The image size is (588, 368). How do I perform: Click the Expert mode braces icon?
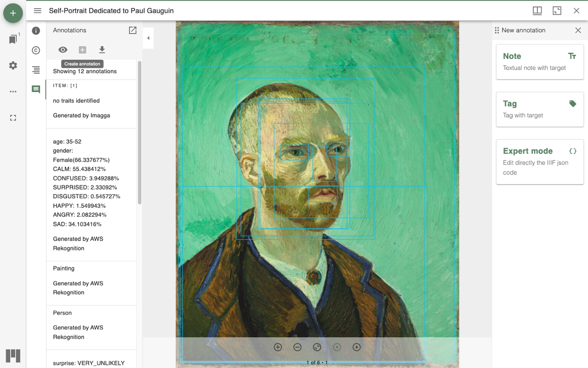572,151
